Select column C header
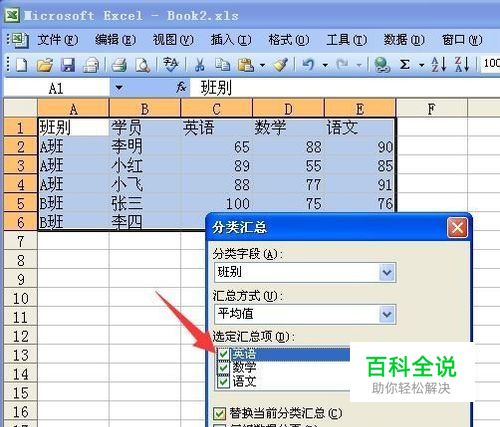 (x=217, y=109)
